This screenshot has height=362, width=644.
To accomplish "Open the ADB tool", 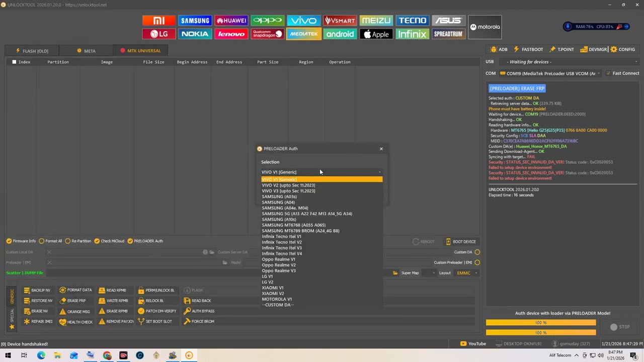I will pyautogui.click(x=499, y=49).
